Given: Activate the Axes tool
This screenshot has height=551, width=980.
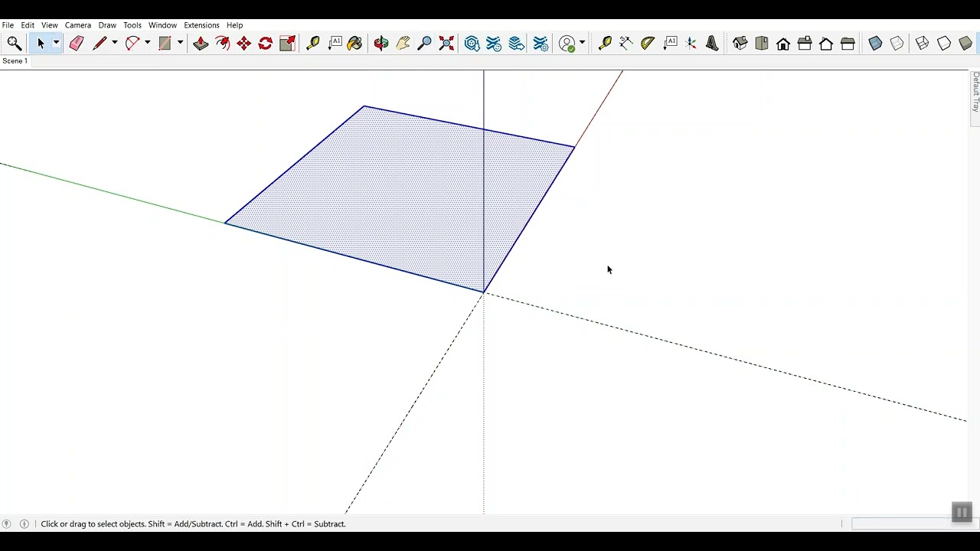Looking at the screenshot, I should pos(691,44).
